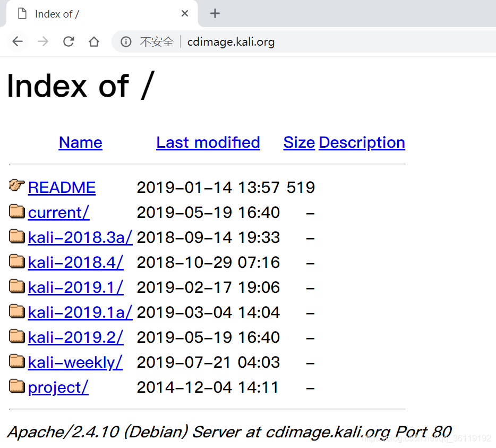
Task: Select the 'Index of /' browser tab
Action: pyautogui.click(x=102, y=14)
